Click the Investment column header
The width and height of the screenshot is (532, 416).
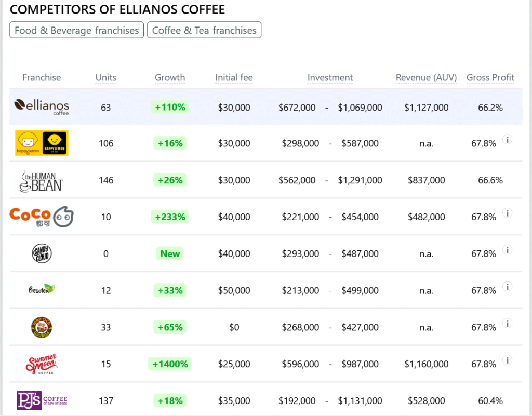point(330,77)
